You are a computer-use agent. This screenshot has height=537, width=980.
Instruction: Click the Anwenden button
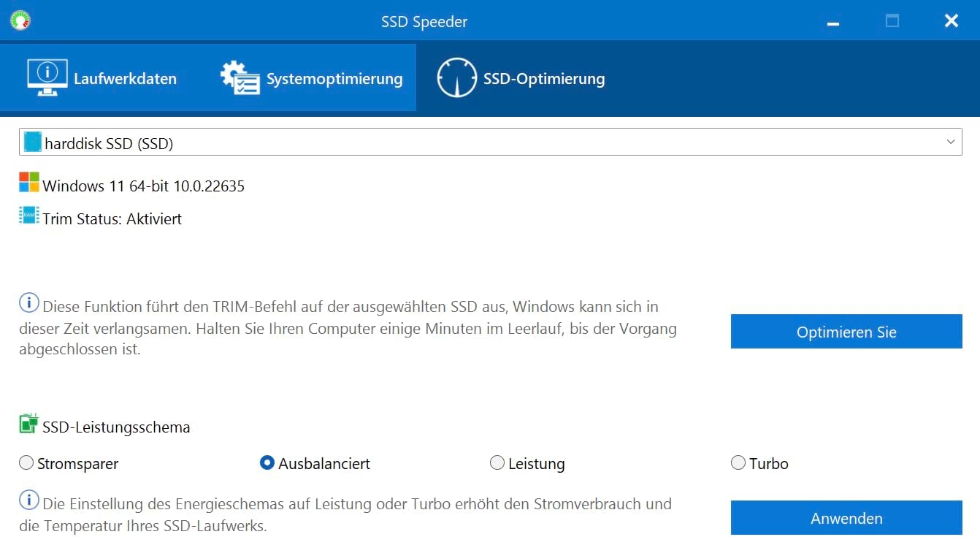coord(846,518)
